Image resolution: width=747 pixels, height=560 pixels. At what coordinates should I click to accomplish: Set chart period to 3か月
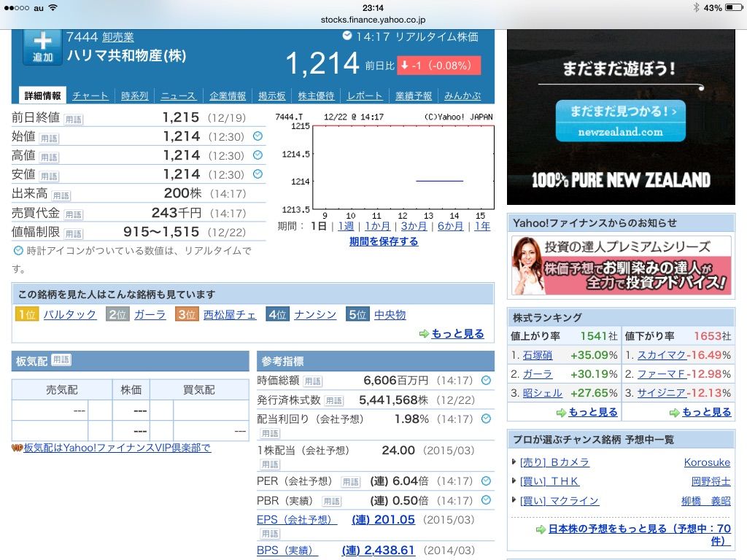tap(414, 226)
